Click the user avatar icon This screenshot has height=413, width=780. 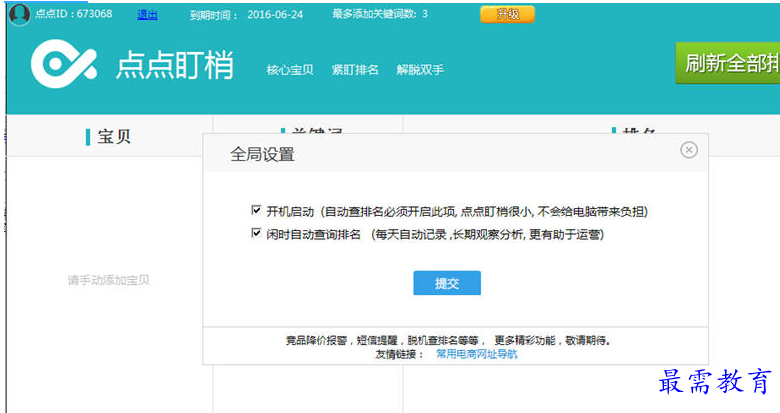tap(19, 14)
